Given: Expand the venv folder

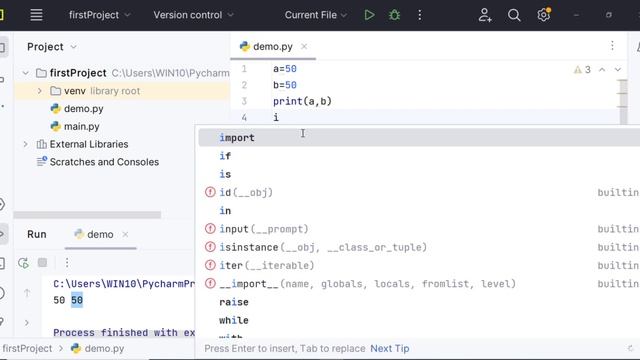Looking at the screenshot, I should tap(40, 91).
